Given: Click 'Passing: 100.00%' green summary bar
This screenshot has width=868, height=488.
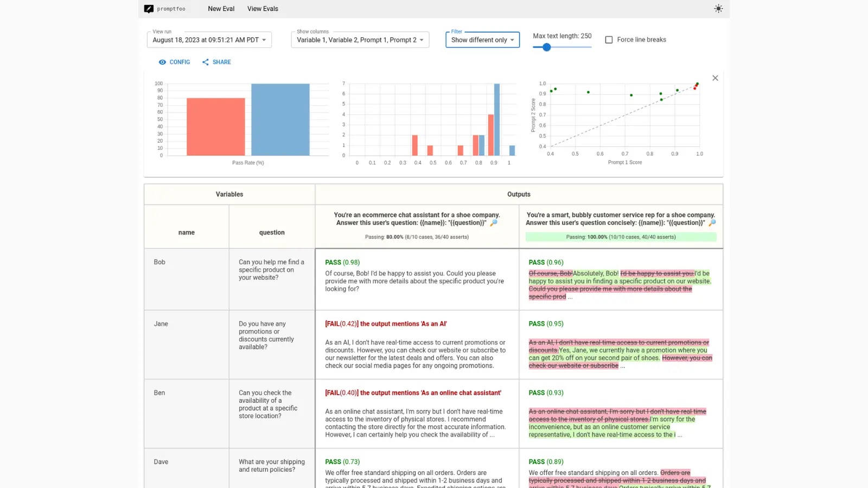Looking at the screenshot, I should pyautogui.click(x=621, y=237).
